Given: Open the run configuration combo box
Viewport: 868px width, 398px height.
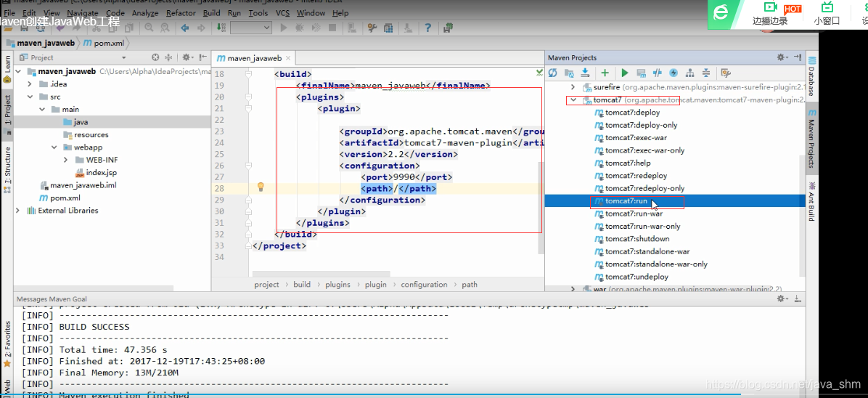Looking at the screenshot, I should tap(251, 27).
